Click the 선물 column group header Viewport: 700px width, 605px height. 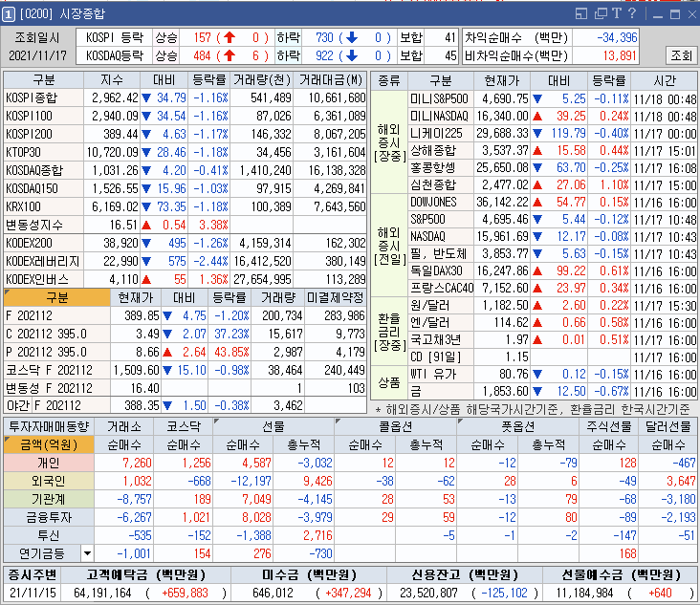pos(273,426)
